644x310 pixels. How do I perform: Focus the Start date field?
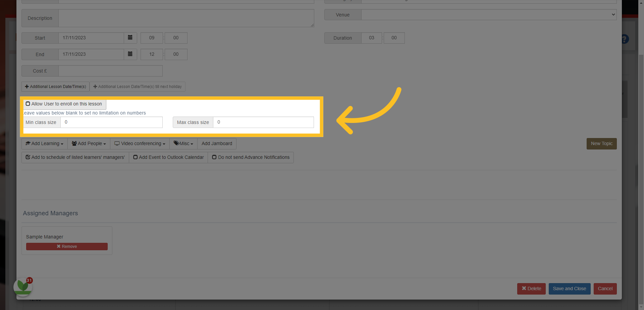[x=91, y=38]
